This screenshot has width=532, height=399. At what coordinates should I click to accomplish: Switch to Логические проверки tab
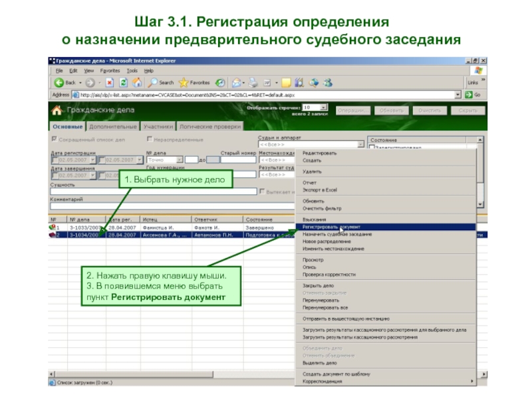tap(210, 126)
